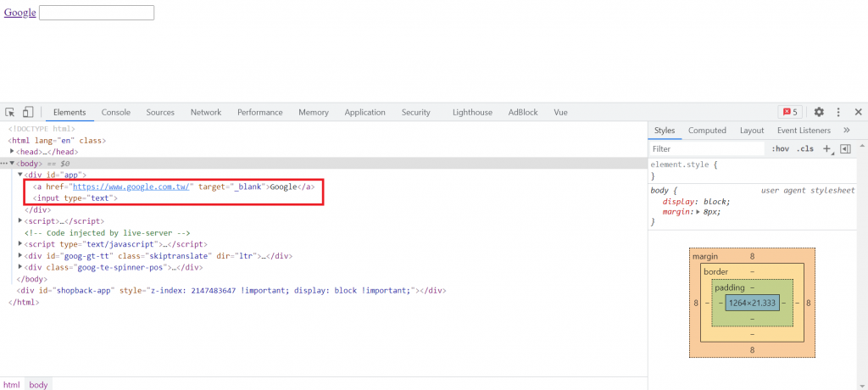868x390 pixels.
Task: Click the red error count badge
Action: [x=790, y=112]
